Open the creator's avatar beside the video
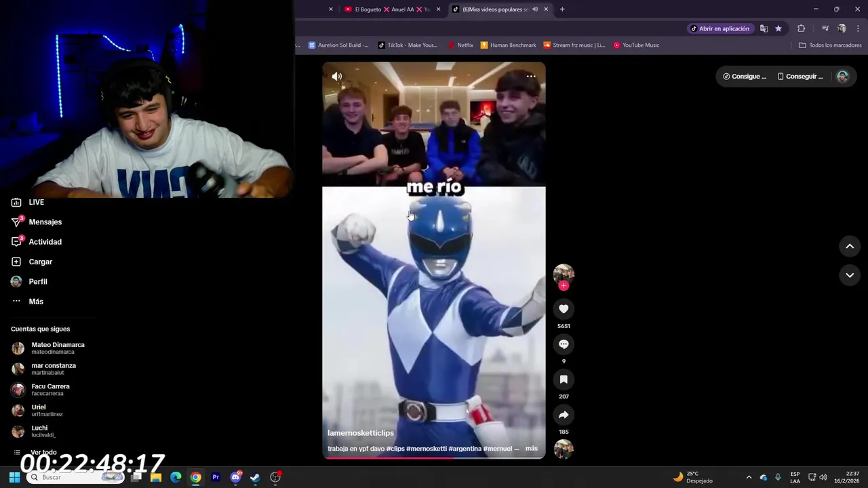This screenshot has height=488, width=868. [x=564, y=273]
